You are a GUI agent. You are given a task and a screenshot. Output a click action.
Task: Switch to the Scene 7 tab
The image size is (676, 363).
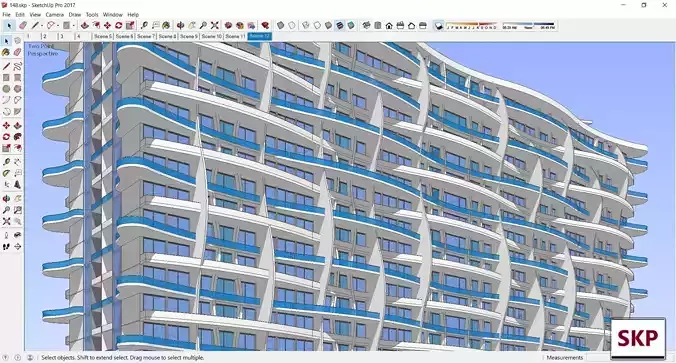[146, 36]
